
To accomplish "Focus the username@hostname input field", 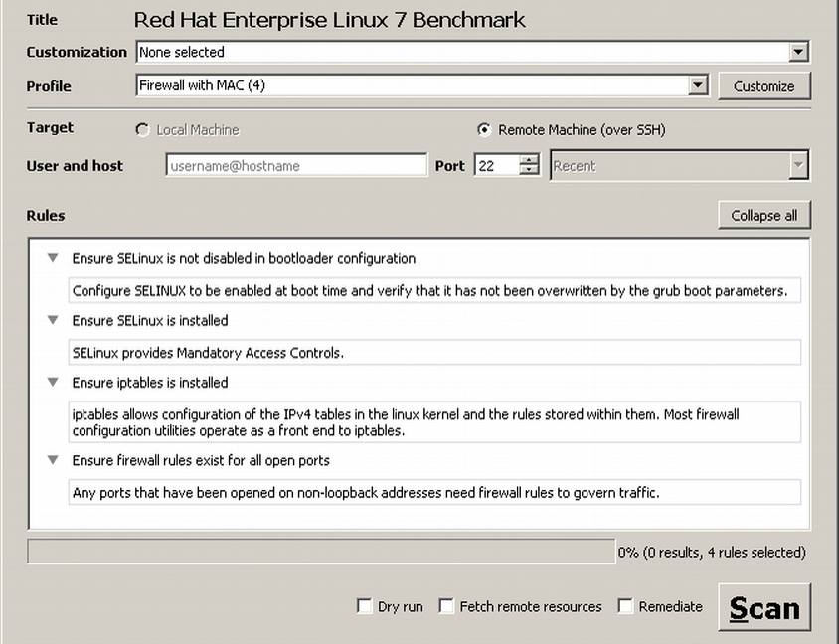I will 297,166.
